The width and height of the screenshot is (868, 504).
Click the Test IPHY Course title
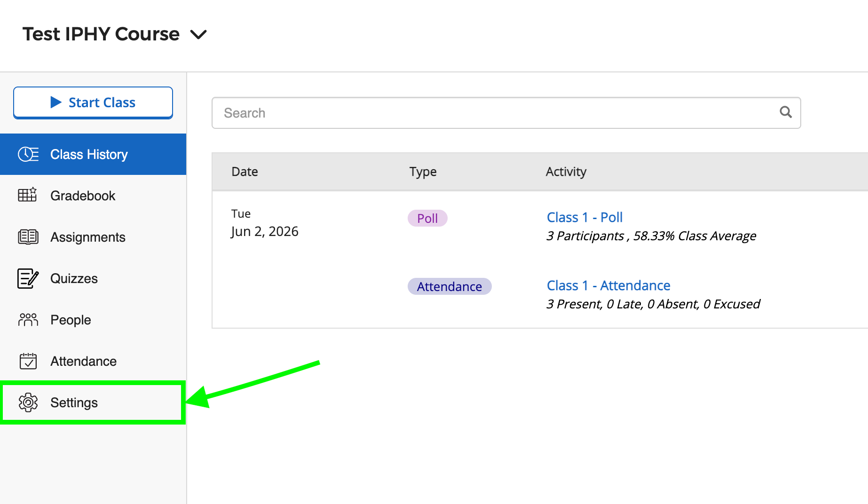tap(101, 34)
